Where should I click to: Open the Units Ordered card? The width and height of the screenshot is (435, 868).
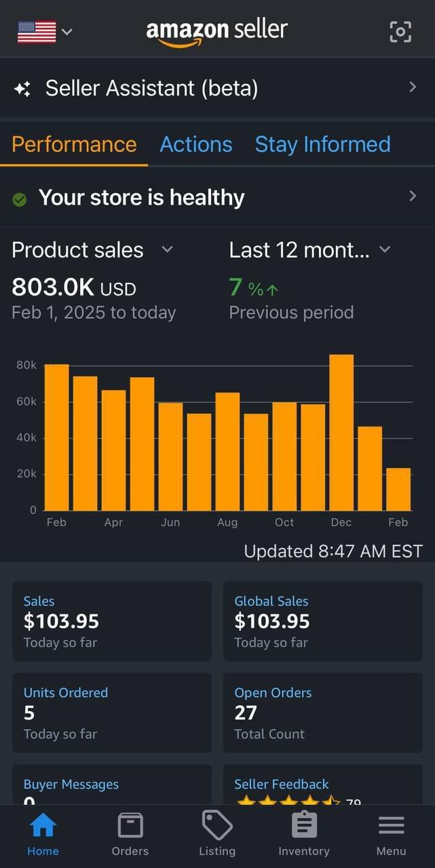pyautogui.click(x=112, y=713)
